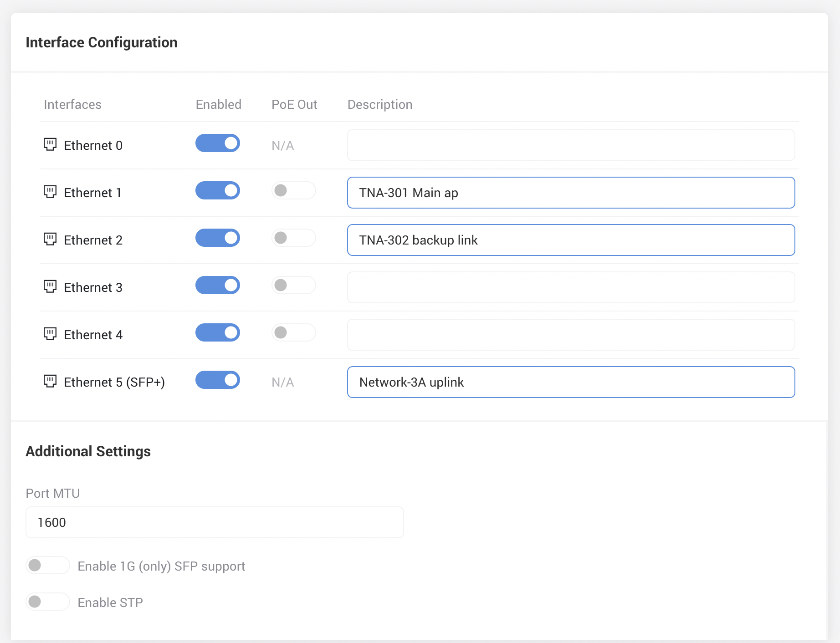Turn on the Enable STP switch

tap(48, 602)
